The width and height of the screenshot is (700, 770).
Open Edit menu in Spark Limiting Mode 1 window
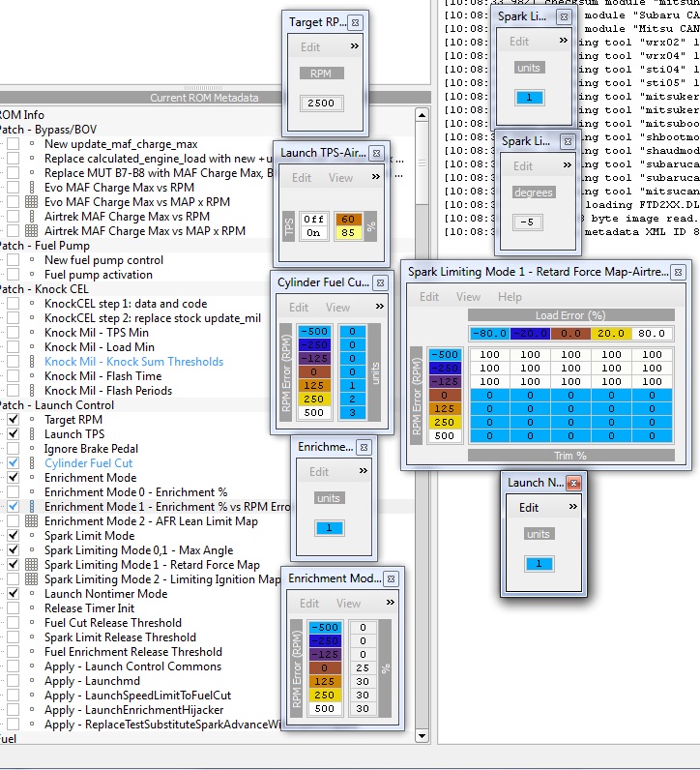pyautogui.click(x=429, y=297)
